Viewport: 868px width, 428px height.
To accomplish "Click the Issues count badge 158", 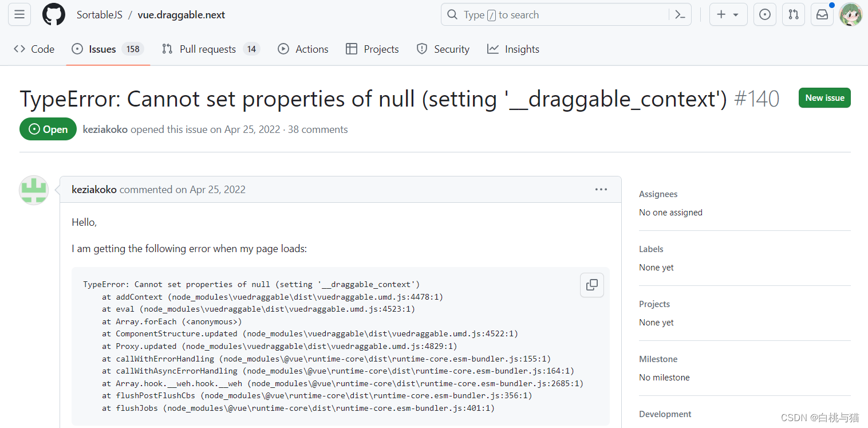I will pyautogui.click(x=133, y=49).
